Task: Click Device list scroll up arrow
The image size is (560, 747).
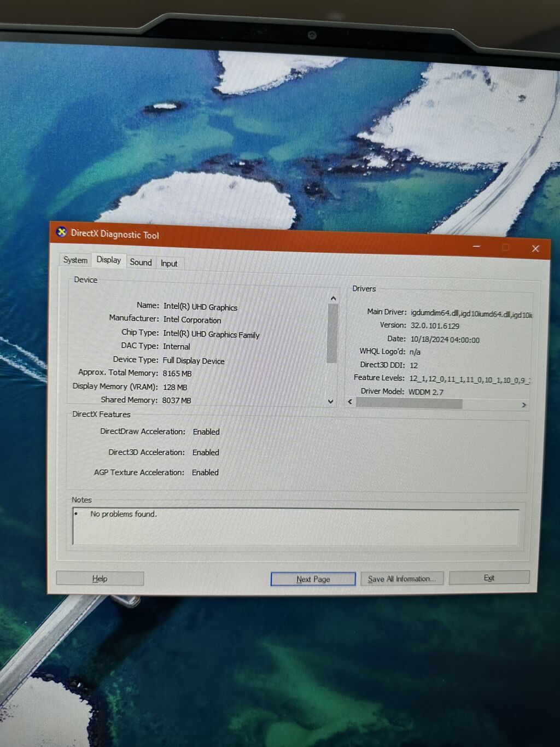Action: 333,299
